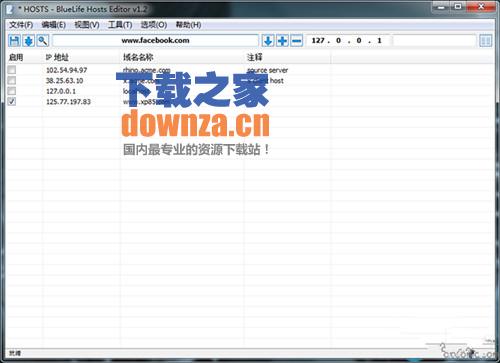Click the blue down-arrow icon next to save

click(29, 41)
